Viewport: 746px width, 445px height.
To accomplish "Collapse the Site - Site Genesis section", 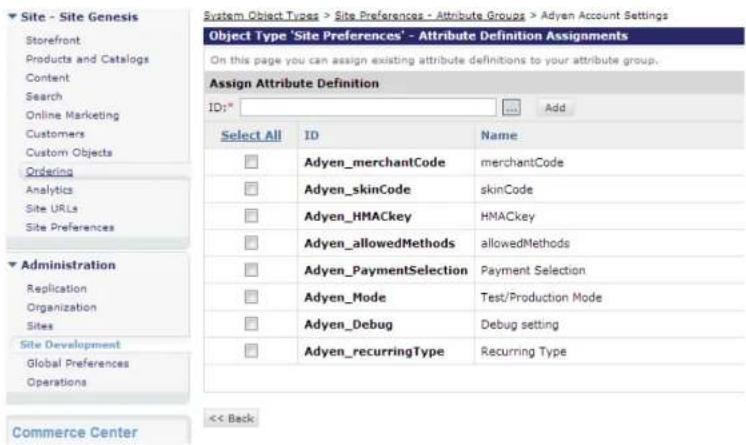I will point(12,17).
